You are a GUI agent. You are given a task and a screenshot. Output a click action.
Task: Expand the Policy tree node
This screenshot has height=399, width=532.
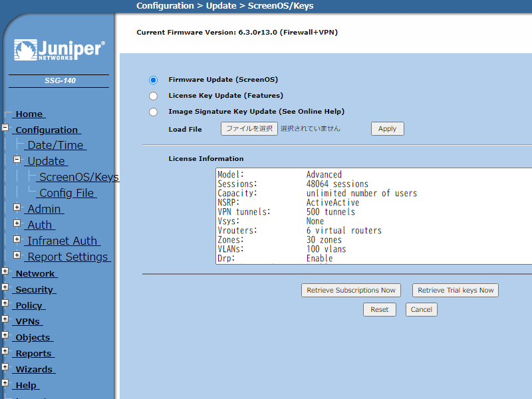pos(5,303)
